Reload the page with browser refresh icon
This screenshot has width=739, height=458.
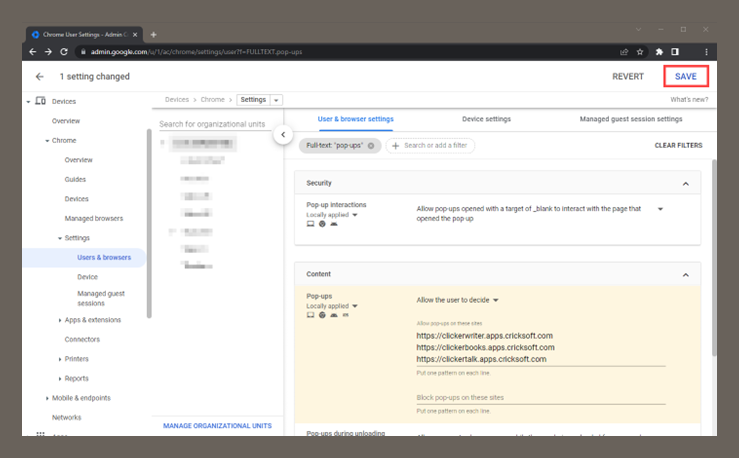click(65, 51)
